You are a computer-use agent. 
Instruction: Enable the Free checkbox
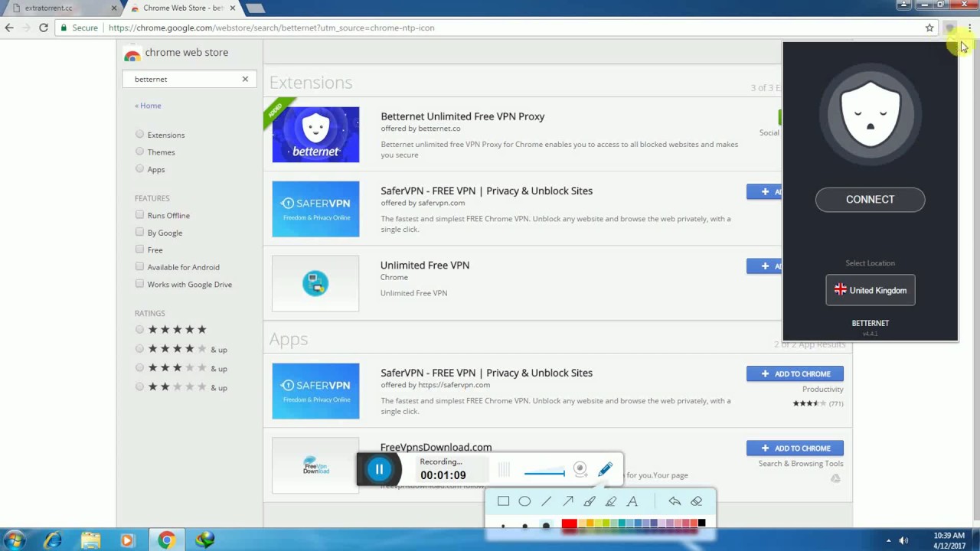tap(139, 249)
